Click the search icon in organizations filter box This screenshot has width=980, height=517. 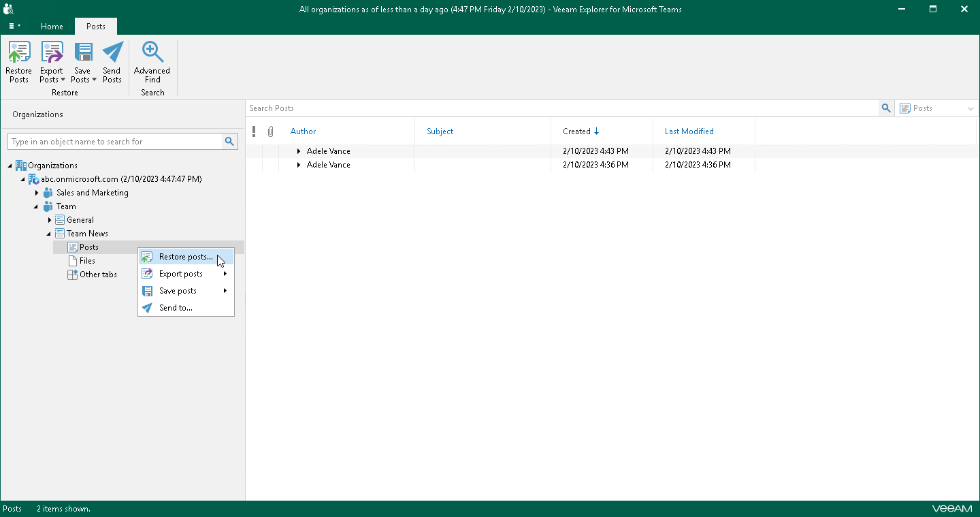click(x=230, y=142)
